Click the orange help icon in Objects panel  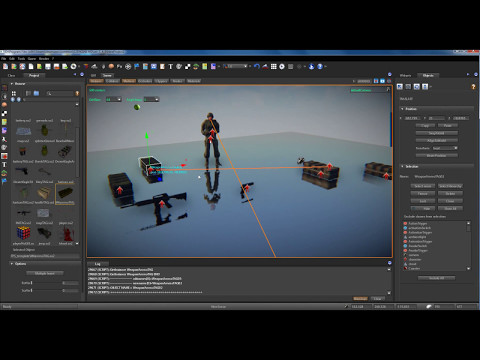point(473,87)
